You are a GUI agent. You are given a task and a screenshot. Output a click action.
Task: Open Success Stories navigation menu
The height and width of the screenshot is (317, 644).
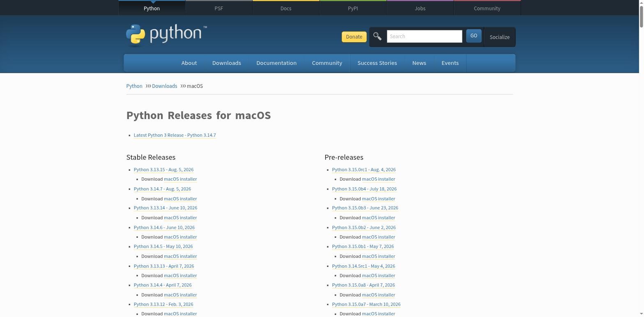(x=377, y=63)
